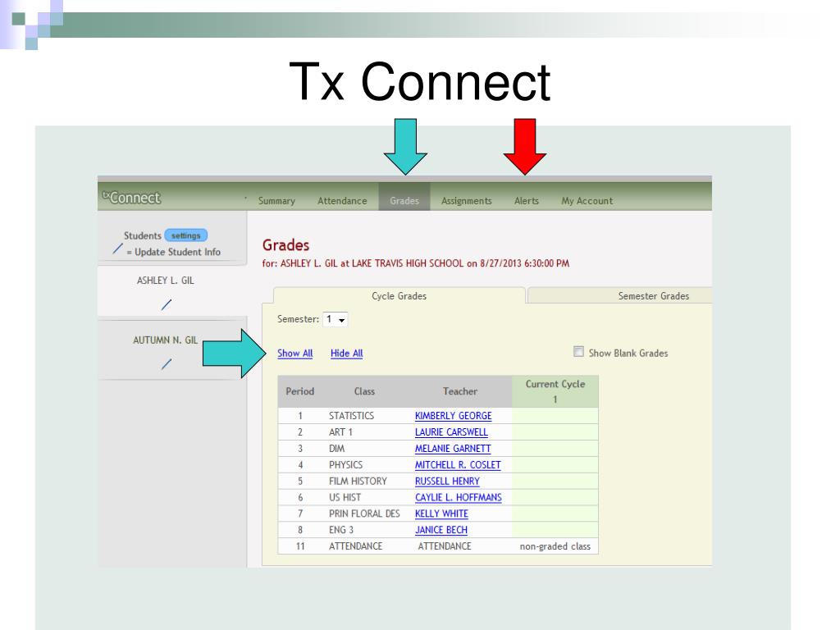
Task: Select student ASHLEY L. GIL
Action: coord(166,281)
